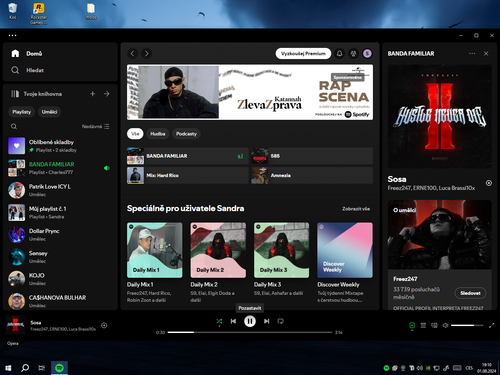This screenshot has height=375, width=500.
Task: Open BANDA FAMILIAR playlist in library
Action: point(60,168)
